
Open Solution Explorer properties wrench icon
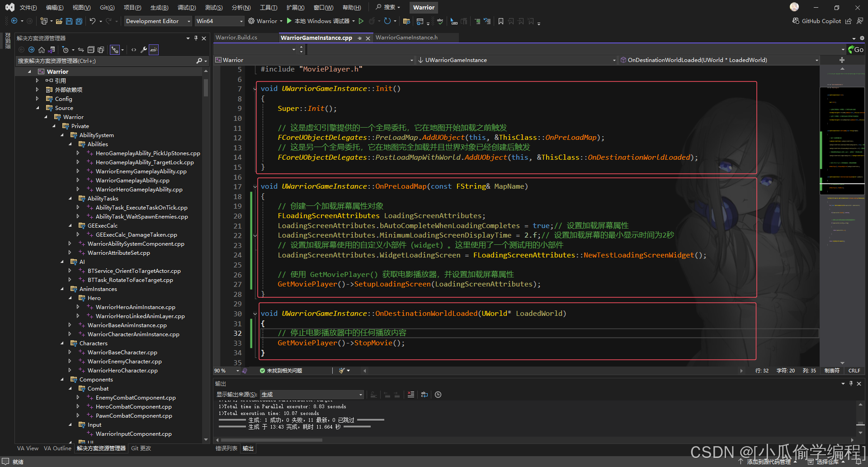(144, 50)
